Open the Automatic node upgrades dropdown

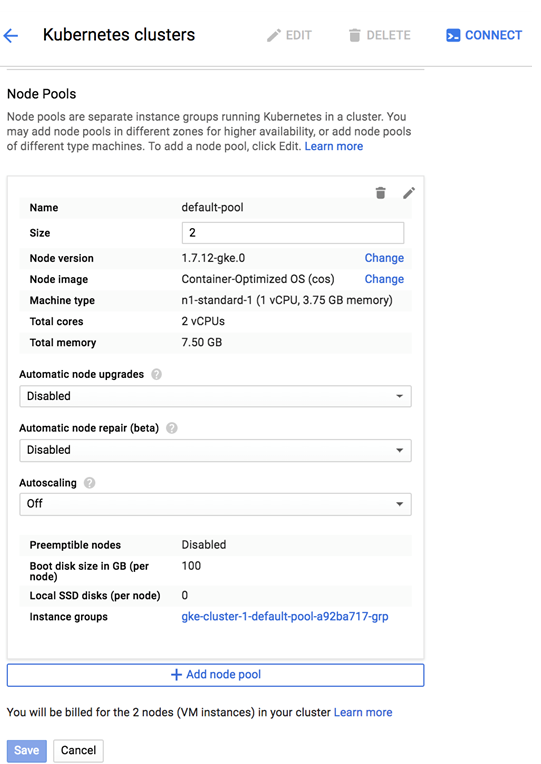pyautogui.click(x=215, y=396)
